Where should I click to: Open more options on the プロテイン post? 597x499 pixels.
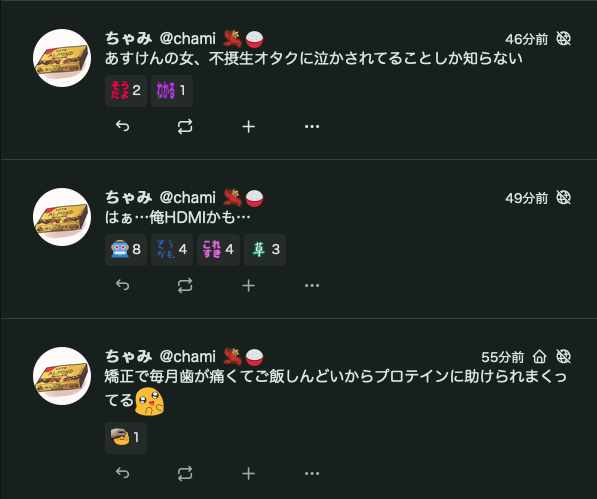(312, 473)
